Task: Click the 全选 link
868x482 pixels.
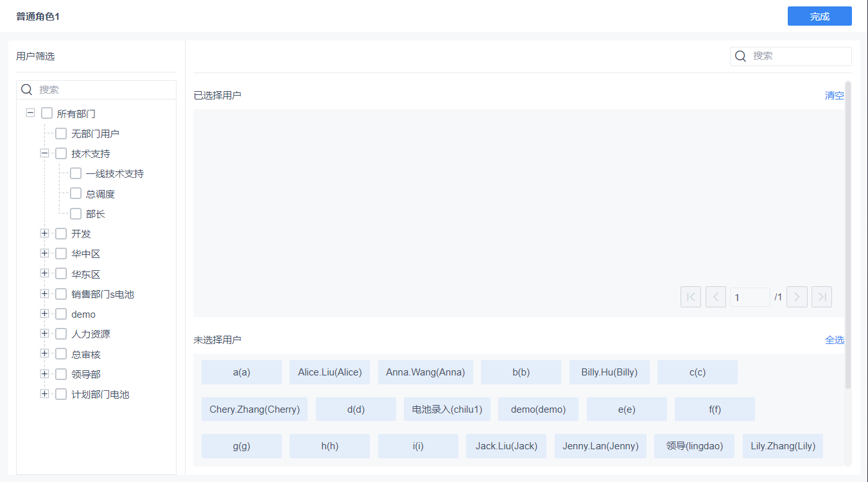Action: [x=835, y=340]
